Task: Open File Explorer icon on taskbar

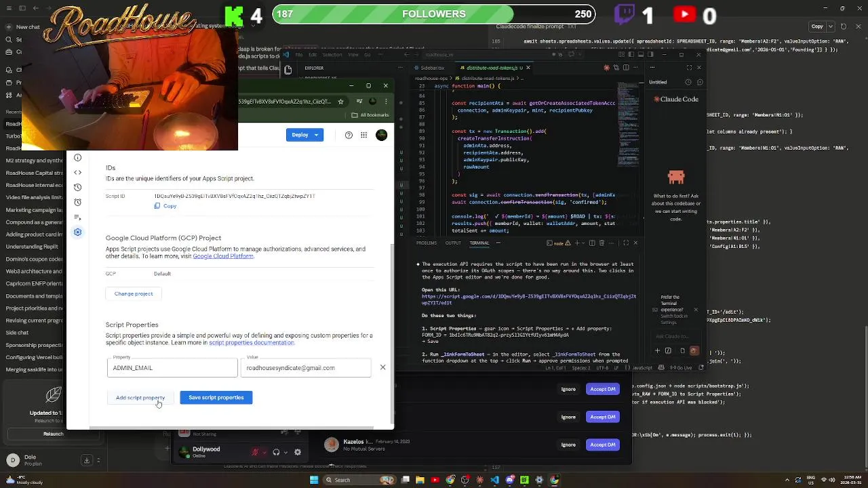Action: point(420,480)
